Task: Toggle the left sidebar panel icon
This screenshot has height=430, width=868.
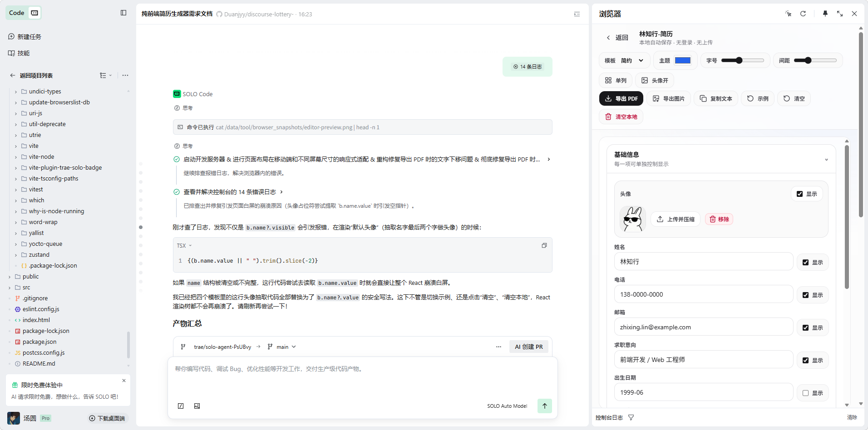Action: [x=123, y=13]
